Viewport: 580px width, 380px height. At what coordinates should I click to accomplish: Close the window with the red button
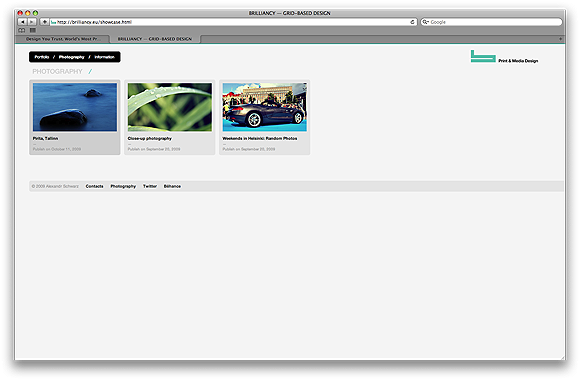pyautogui.click(x=20, y=13)
